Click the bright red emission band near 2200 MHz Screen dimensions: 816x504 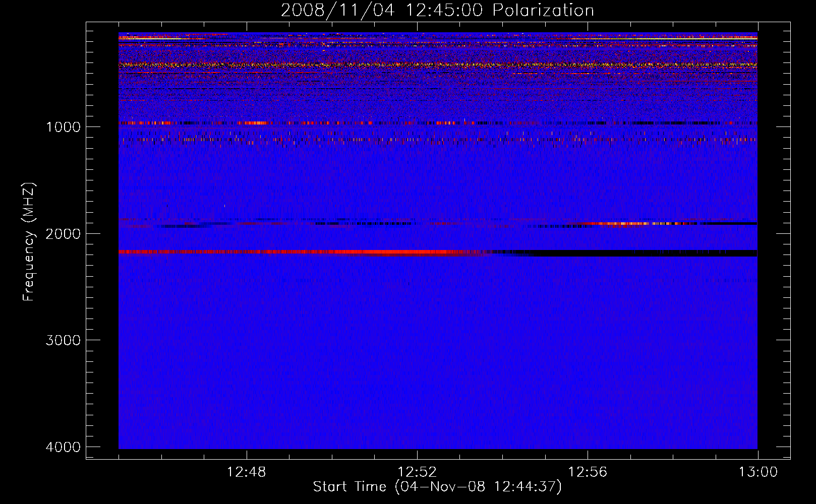pos(303,252)
